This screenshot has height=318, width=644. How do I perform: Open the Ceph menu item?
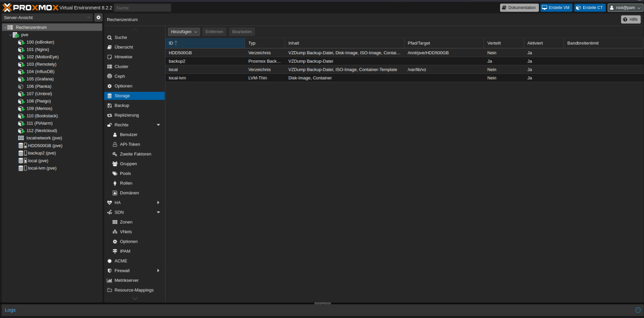[x=134, y=76]
